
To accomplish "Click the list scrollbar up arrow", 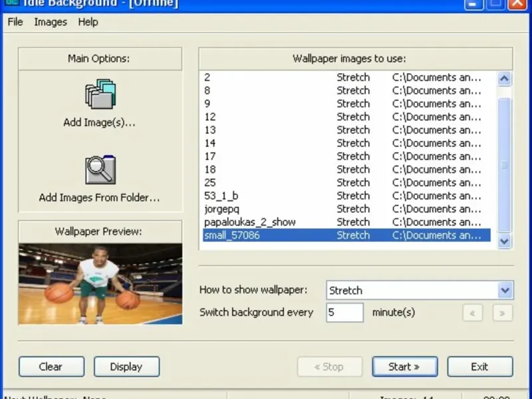I will pyautogui.click(x=504, y=78).
